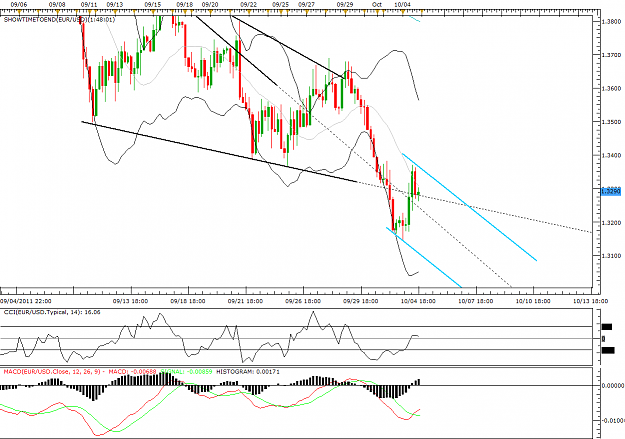Click the 09/18 18:00 time axis label

coord(188,301)
